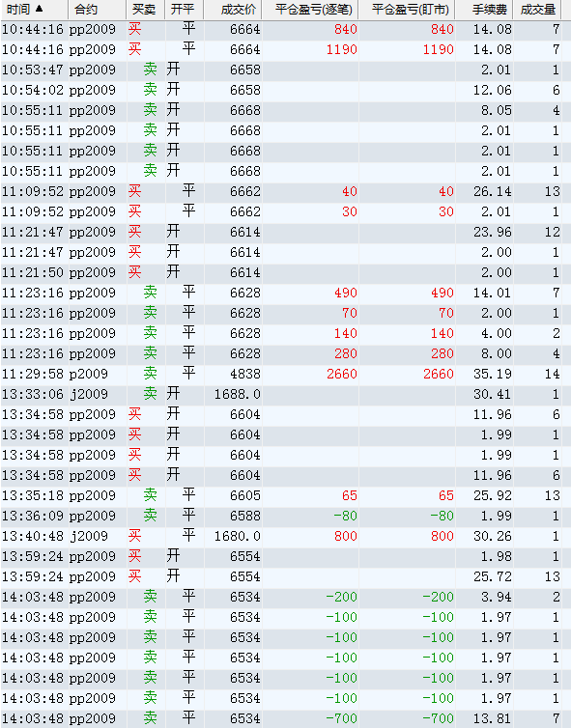This screenshot has width=571, height=728.
Task: Click profit 800 under 平仓盈亏(盯市)
Action: [x=442, y=536]
